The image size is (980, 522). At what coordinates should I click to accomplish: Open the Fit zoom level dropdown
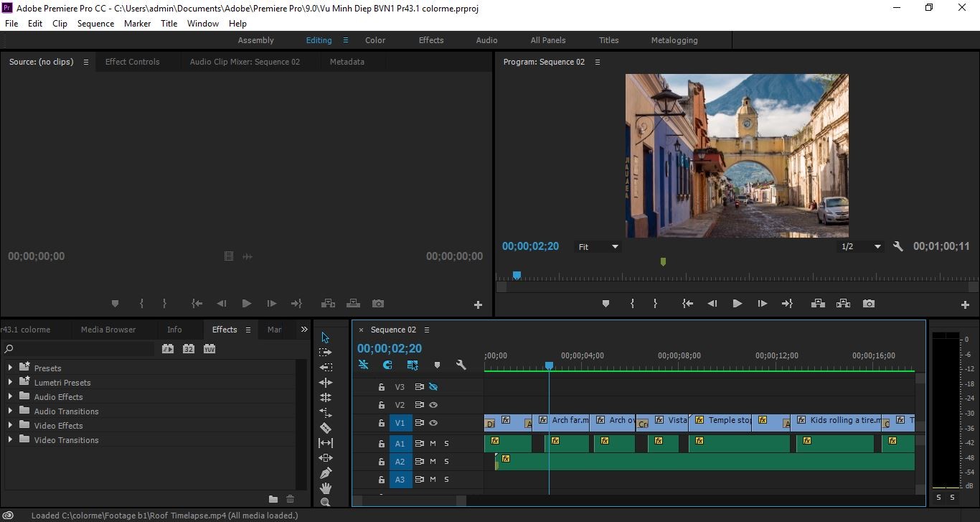pyautogui.click(x=598, y=246)
